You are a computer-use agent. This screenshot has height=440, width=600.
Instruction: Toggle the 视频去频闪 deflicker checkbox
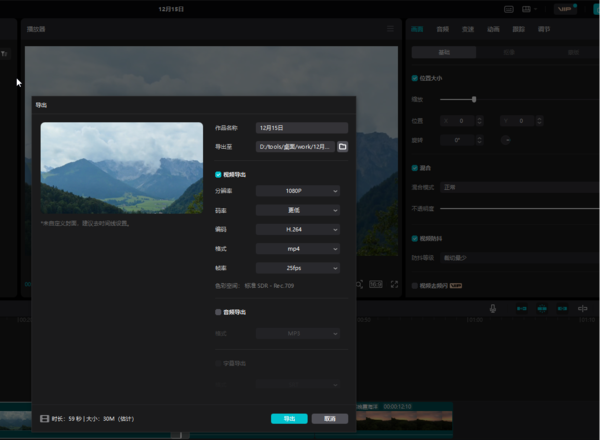415,285
